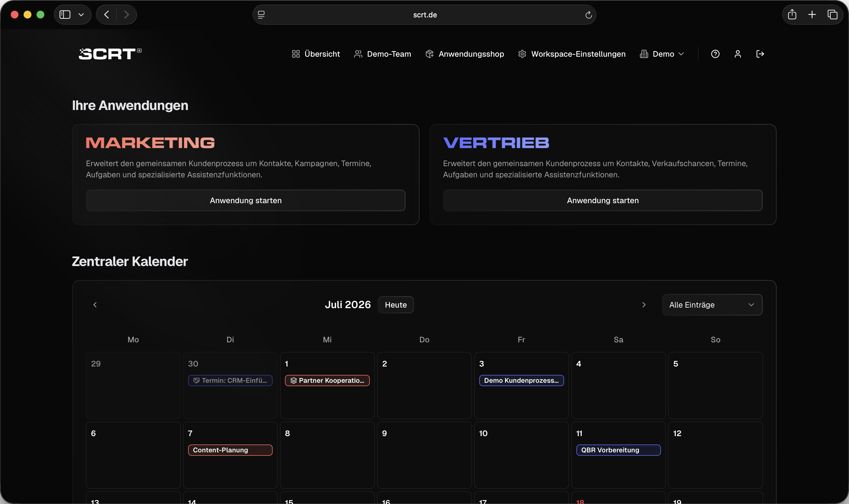849x504 pixels.
Task: Click the Mo weekday header
Action: tap(133, 340)
